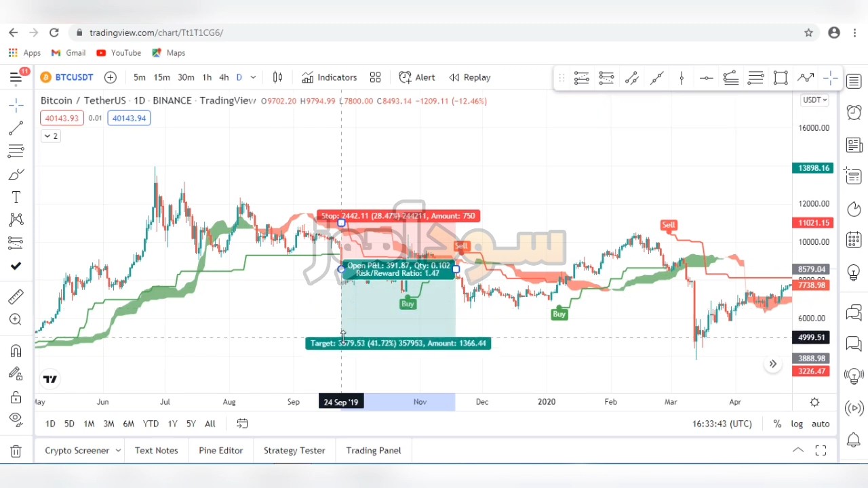Open the notifications bell panel

[x=854, y=440]
